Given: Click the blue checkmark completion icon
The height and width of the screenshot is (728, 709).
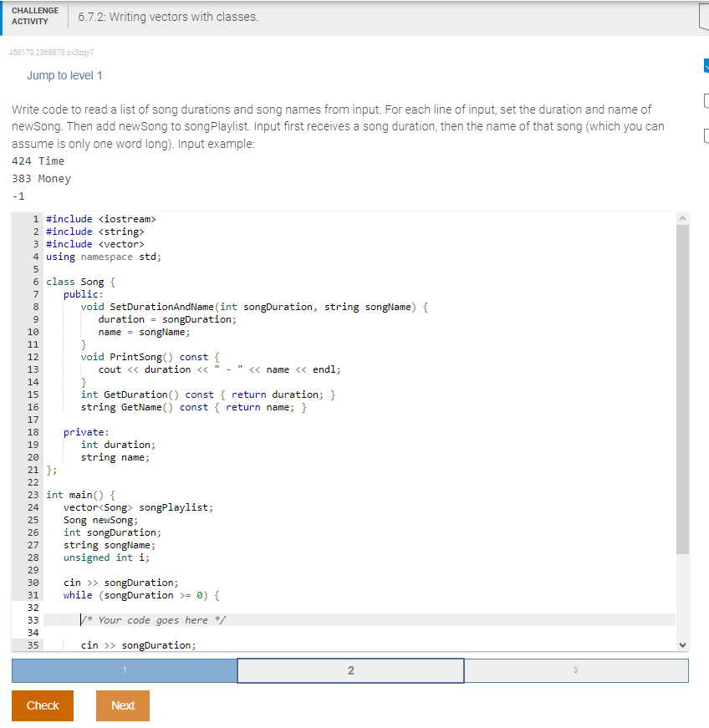Looking at the screenshot, I should pyautogui.click(x=705, y=65).
